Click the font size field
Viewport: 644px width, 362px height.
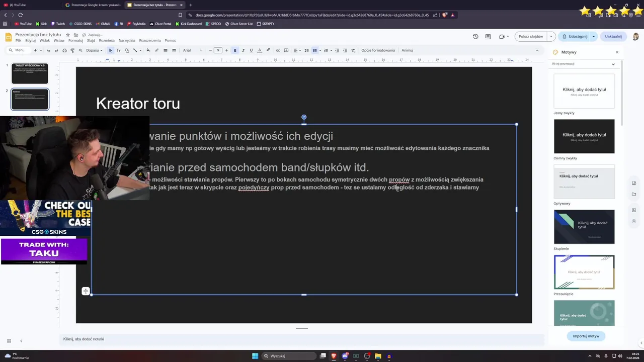218,50
